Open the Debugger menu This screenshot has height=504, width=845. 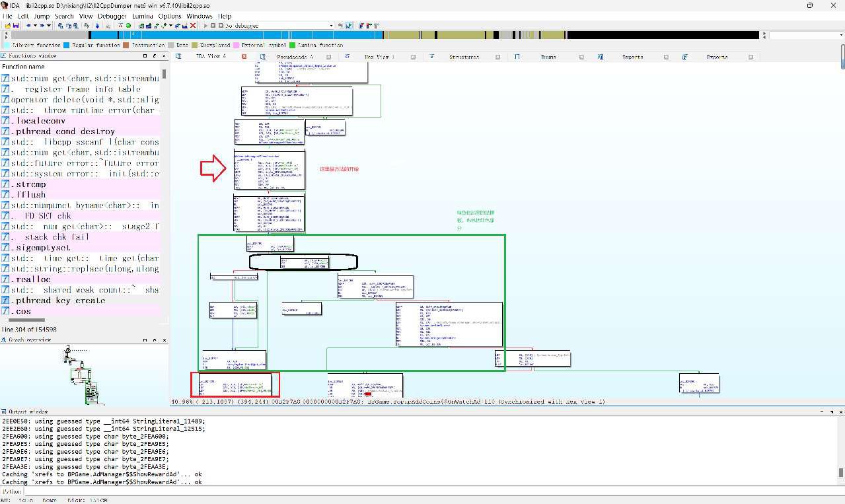113,16
